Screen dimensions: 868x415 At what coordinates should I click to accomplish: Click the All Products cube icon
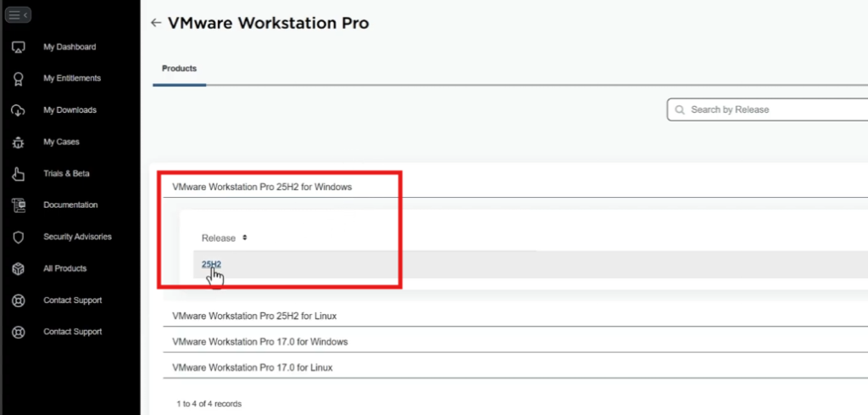pyautogui.click(x=18, y=269)
